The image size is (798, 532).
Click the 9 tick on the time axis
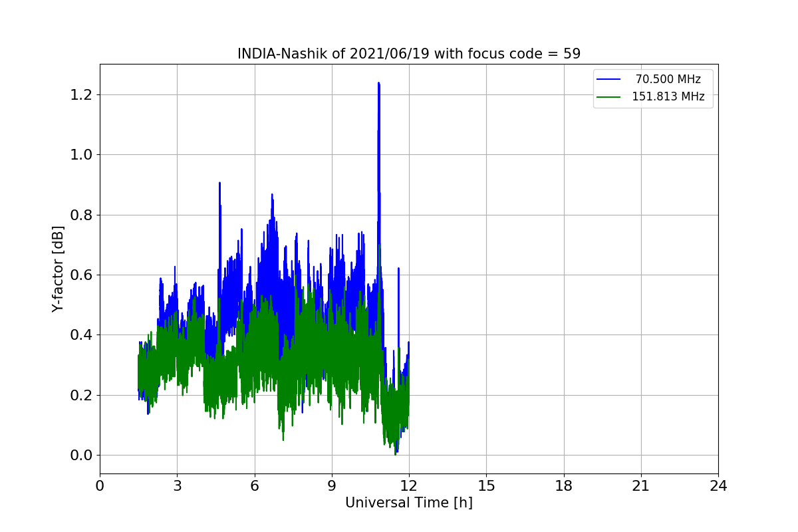(332, 486)
